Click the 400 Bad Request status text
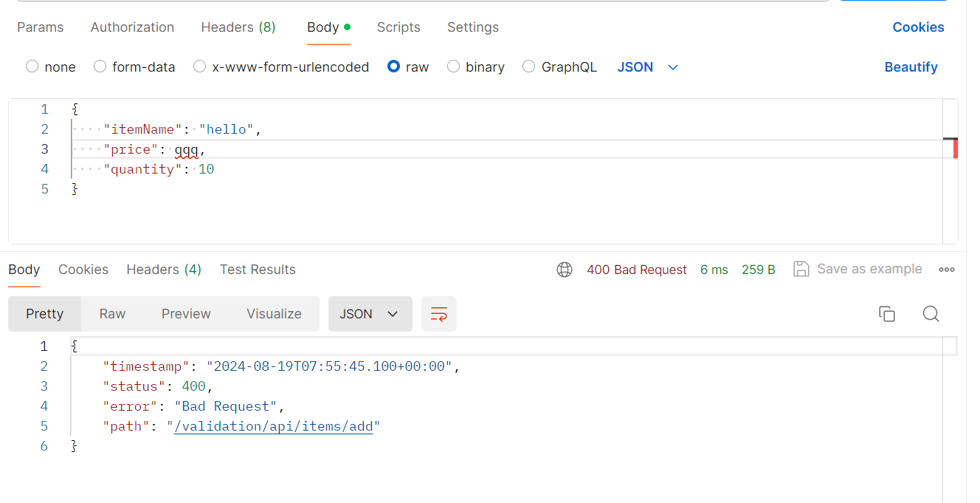 coord(637,270)
